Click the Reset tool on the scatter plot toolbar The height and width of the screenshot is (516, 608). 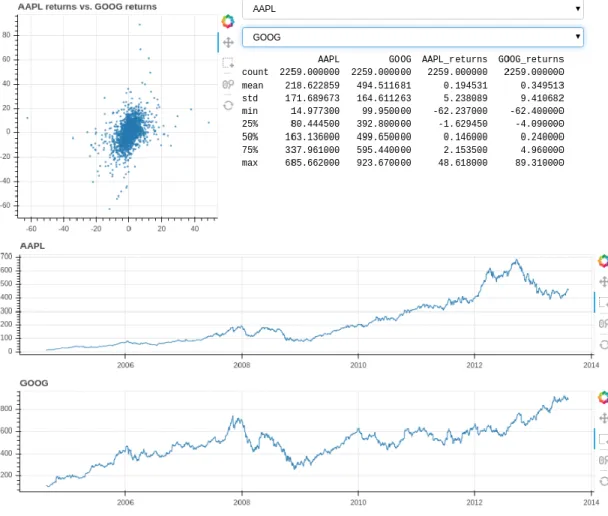[x=228, y=105]
